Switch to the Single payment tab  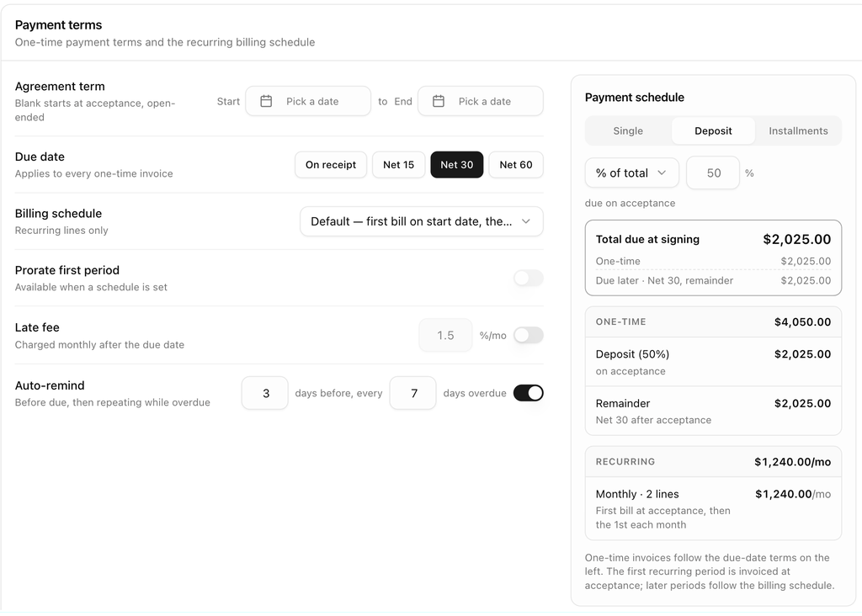[628, 130]
